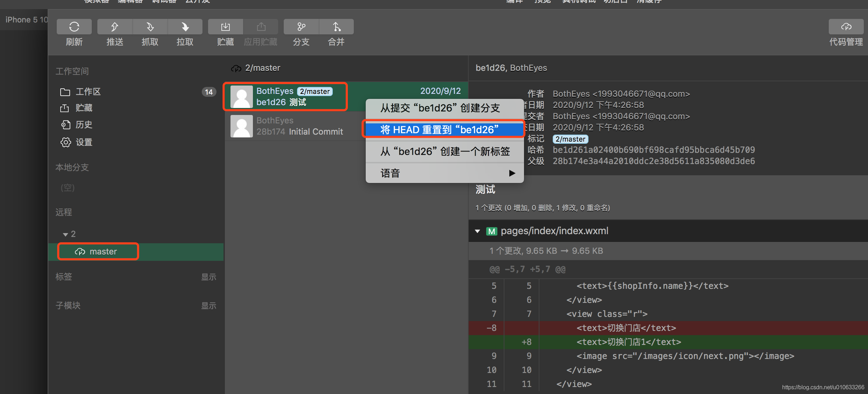Click the Stash (贮藏) toolbar icon
The width and height of the screenshot is (868, 394).
225,27
